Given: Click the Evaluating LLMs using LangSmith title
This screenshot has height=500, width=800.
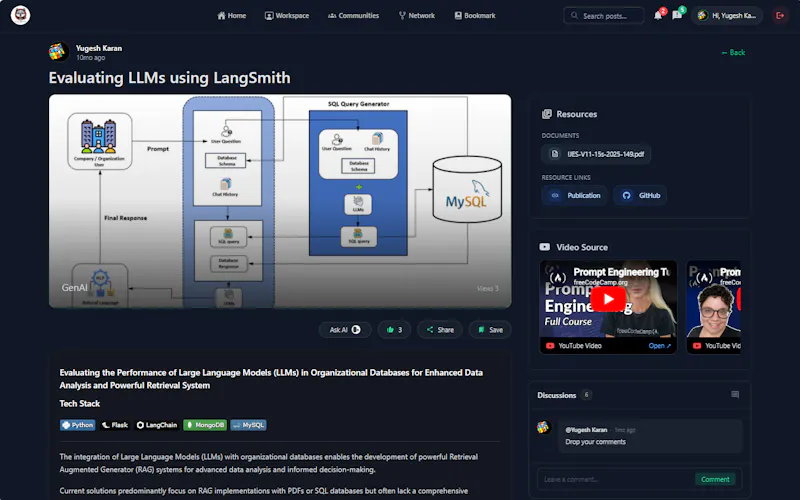Looking at the screenshot, I should click(x=169, y=78).
